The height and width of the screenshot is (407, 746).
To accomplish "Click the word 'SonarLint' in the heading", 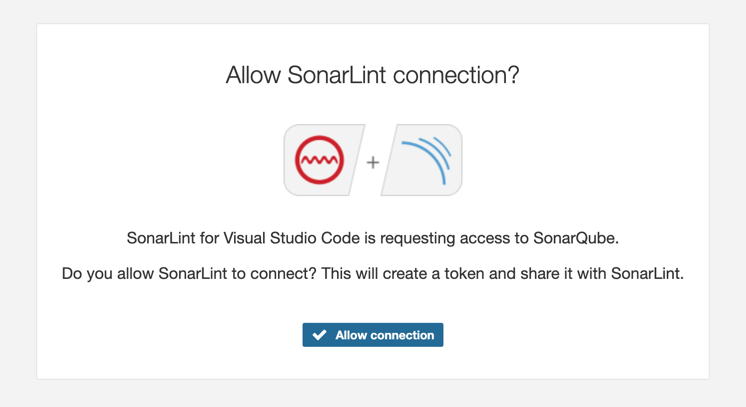I will coord(336,75).
